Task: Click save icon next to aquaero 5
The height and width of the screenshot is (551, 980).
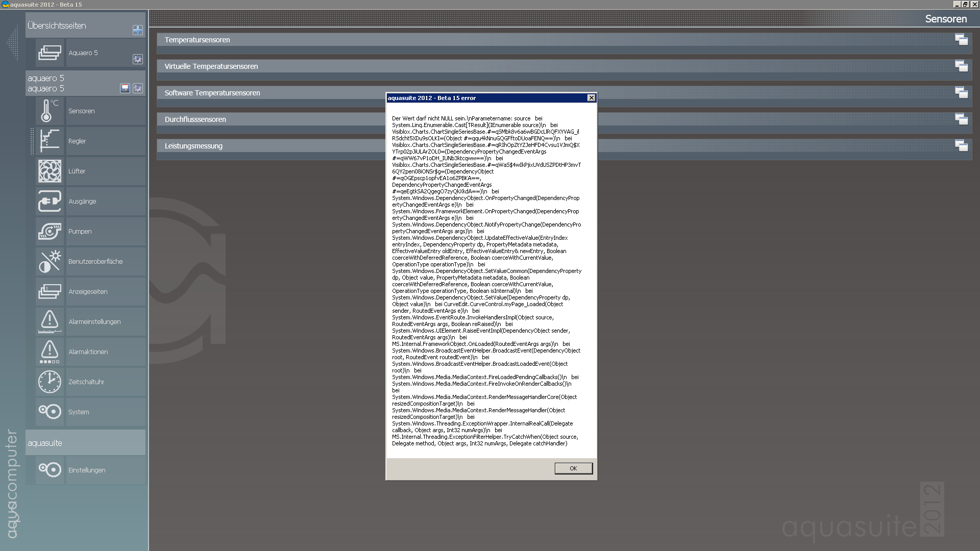Action: (125, 88)
